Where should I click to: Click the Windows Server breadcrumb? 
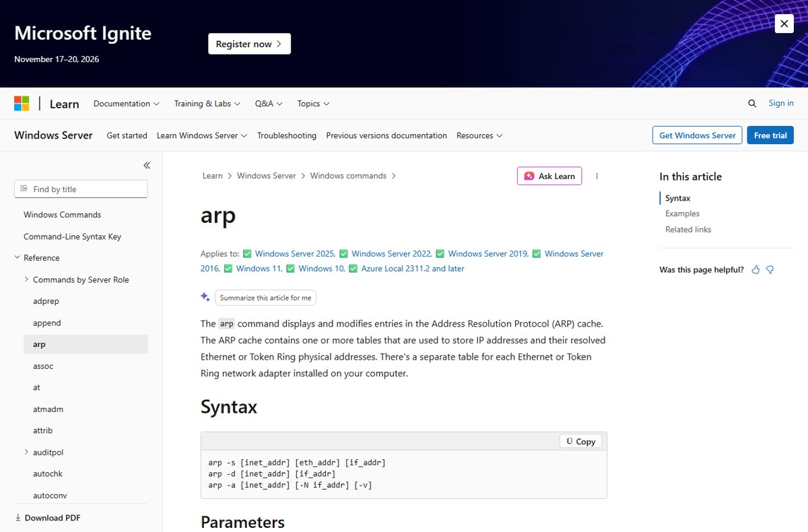[267, 176]
